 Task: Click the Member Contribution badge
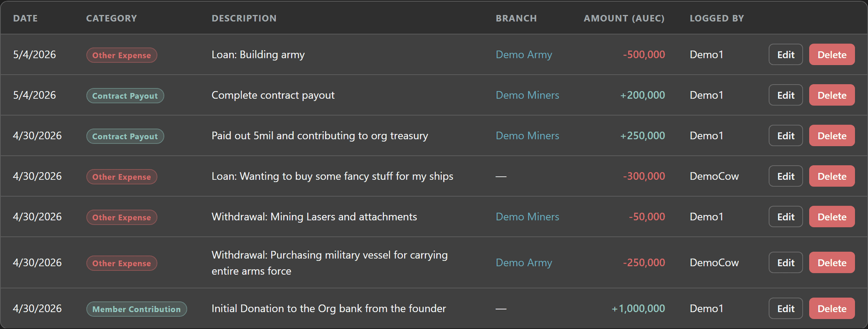point(137,309)
